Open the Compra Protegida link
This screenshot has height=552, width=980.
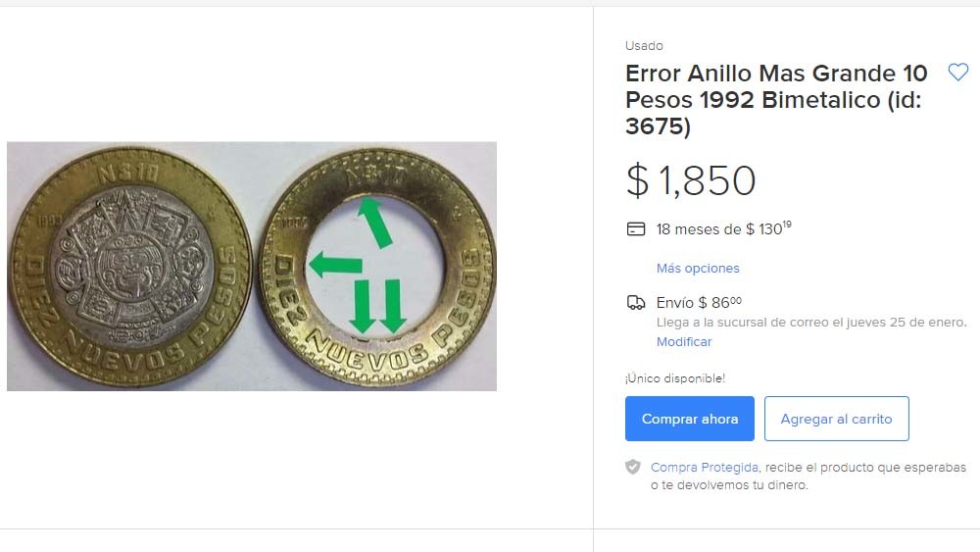(x=705, y=467)
